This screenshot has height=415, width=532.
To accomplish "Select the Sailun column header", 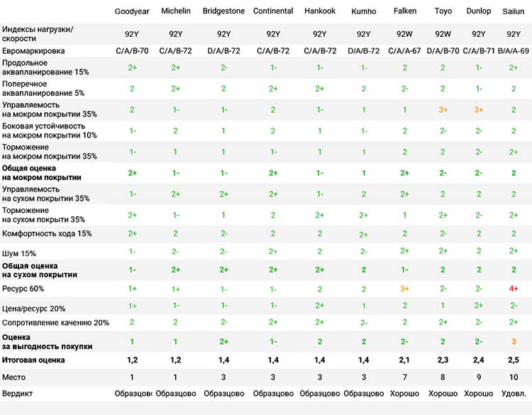I will (x=514, y=11).
